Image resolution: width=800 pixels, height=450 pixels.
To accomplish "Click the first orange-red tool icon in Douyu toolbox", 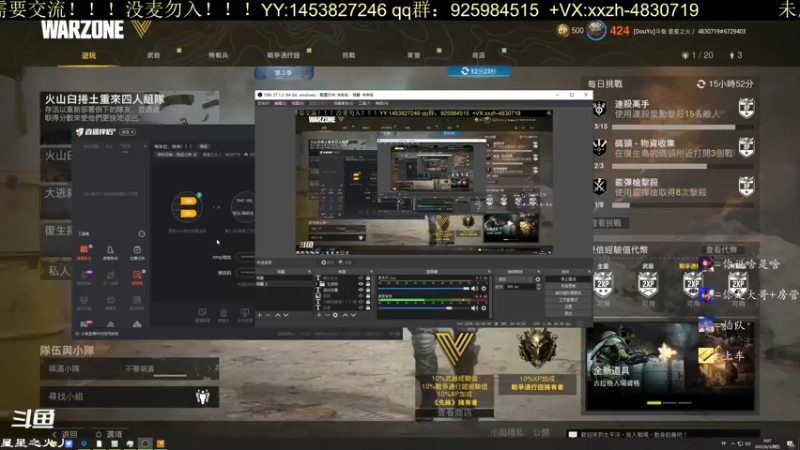I will coord(84,249).
